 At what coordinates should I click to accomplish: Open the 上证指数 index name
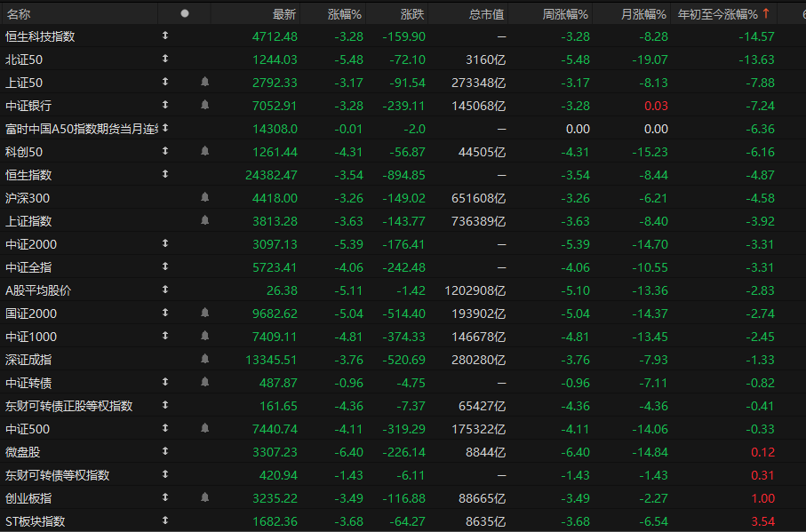(29, 220)
